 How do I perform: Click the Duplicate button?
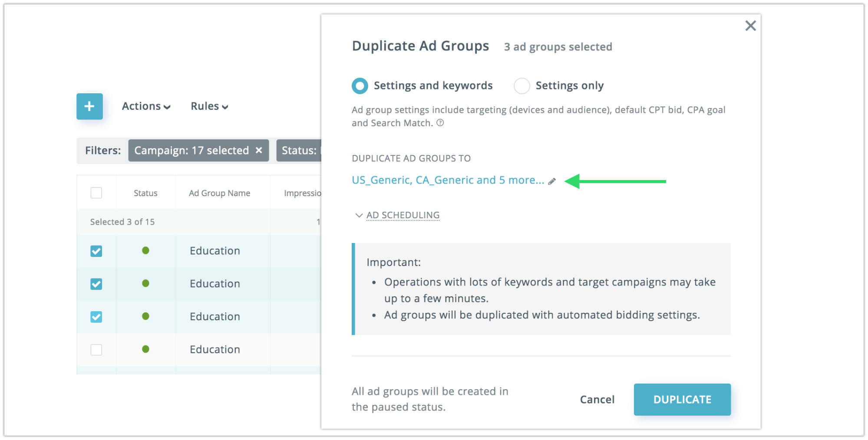[x=682, y=399]
